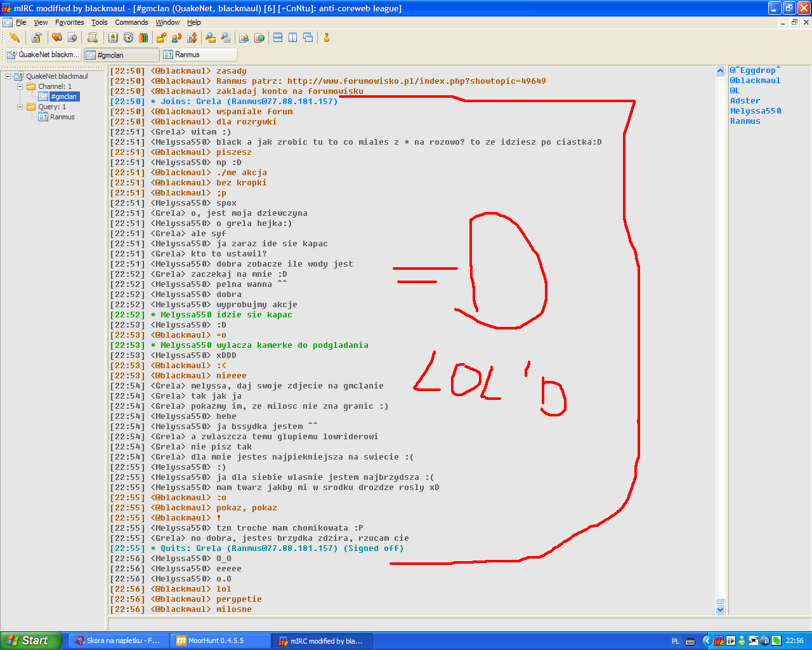The width and height of the screenshot is (812, 650).
Task: Open the forumowisko.pl link in chat
Action: [x=416, y=81]
